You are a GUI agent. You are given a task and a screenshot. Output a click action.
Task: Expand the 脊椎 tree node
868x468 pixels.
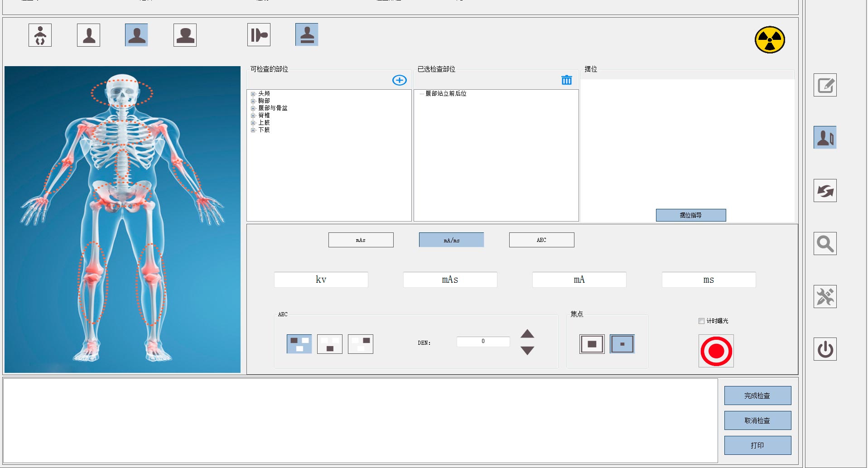point(253,116)
